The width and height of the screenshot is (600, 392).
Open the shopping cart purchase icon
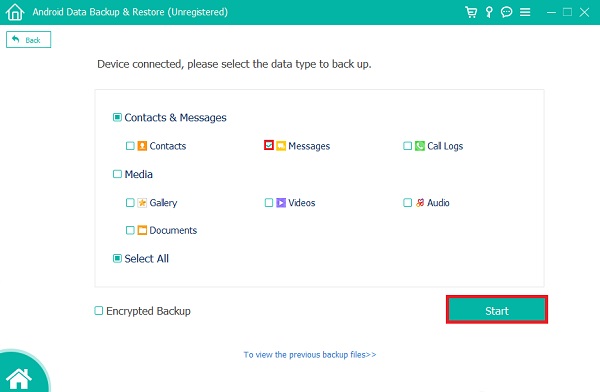click(471, 12)
